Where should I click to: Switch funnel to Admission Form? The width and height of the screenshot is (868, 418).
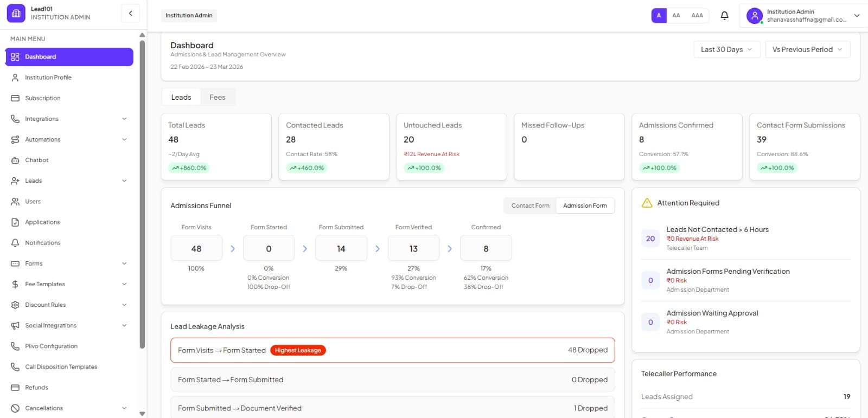point(585,205)
